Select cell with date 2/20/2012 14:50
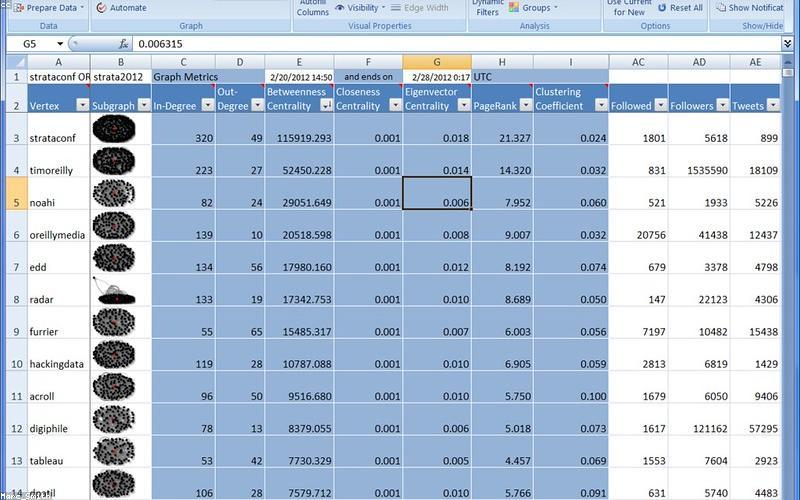Screen dimensions: 800x500 coord(299,77)
